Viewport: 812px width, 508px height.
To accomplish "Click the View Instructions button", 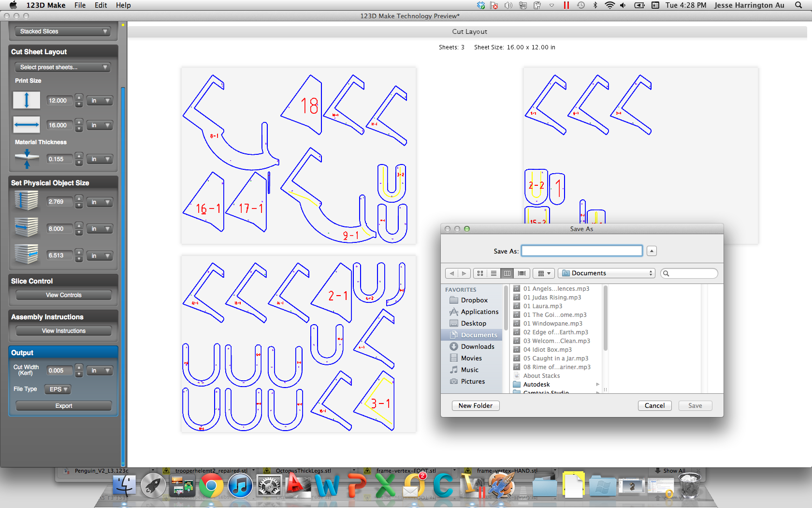I will tap(64, 331).
